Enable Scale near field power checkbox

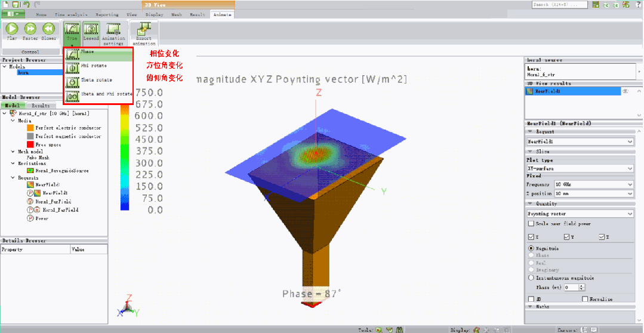[531, 224]
